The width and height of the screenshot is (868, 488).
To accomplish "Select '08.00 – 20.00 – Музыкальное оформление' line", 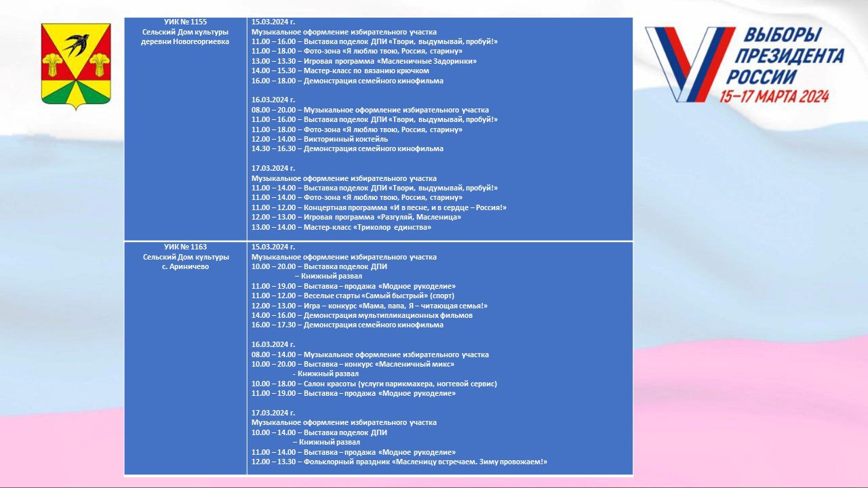I will tap(370, 110).
